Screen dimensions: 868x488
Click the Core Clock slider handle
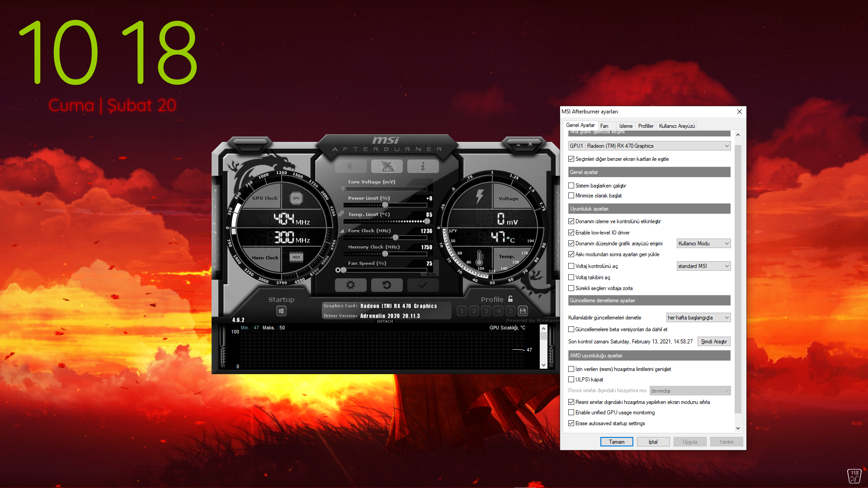(396, 238)
